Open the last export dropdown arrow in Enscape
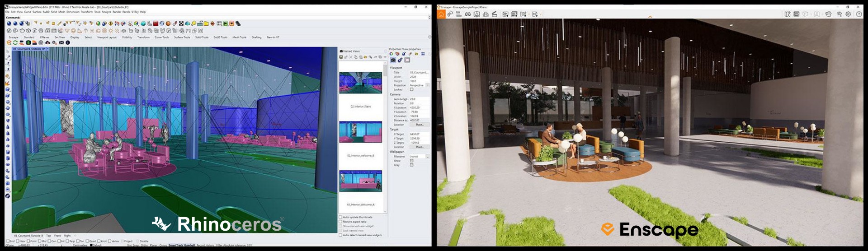 click(x=540, y=14)
